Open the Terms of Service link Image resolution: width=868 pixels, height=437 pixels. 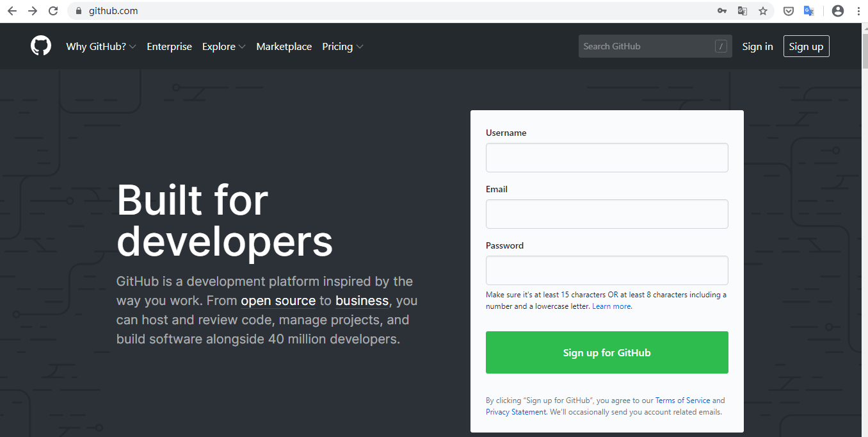(682, 400)
